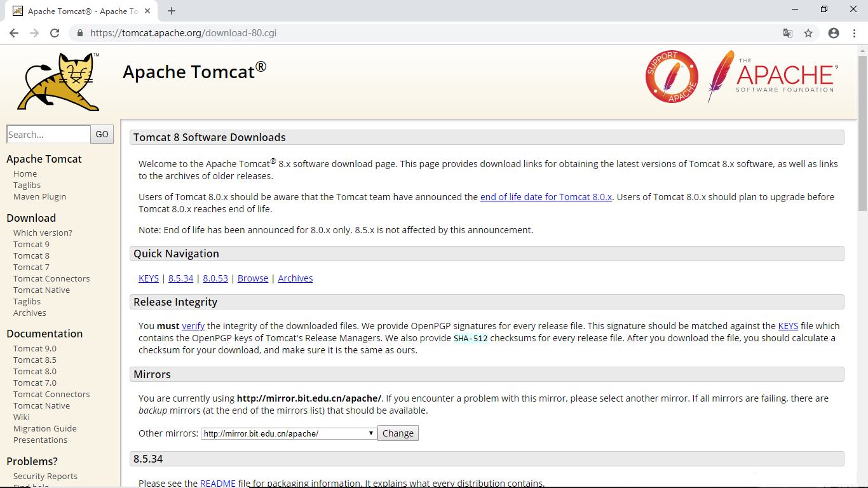
Task: Click the Download sidebar heading
Action: pyautogui.click(x=31, y=218)
